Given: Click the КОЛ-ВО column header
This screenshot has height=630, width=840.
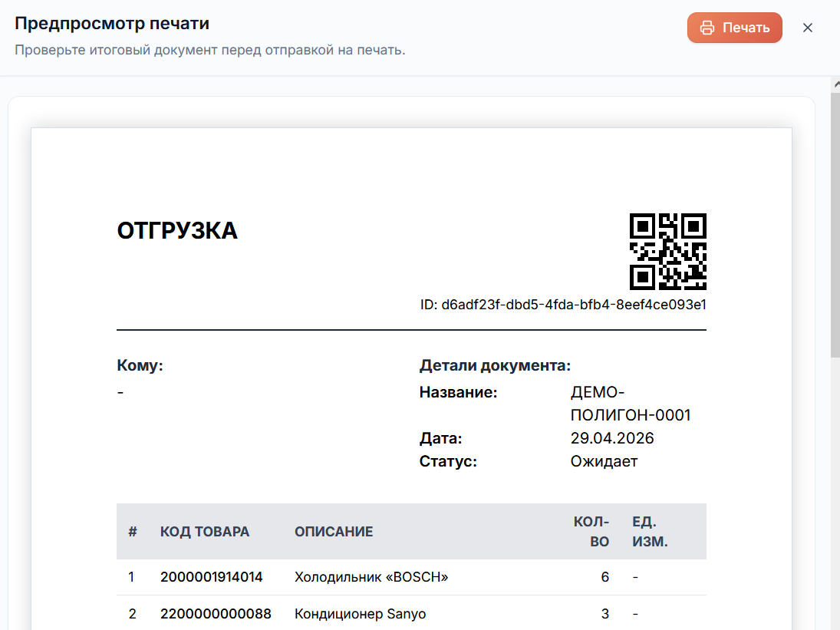Looking at the screenshot, I should coord(591,532).
